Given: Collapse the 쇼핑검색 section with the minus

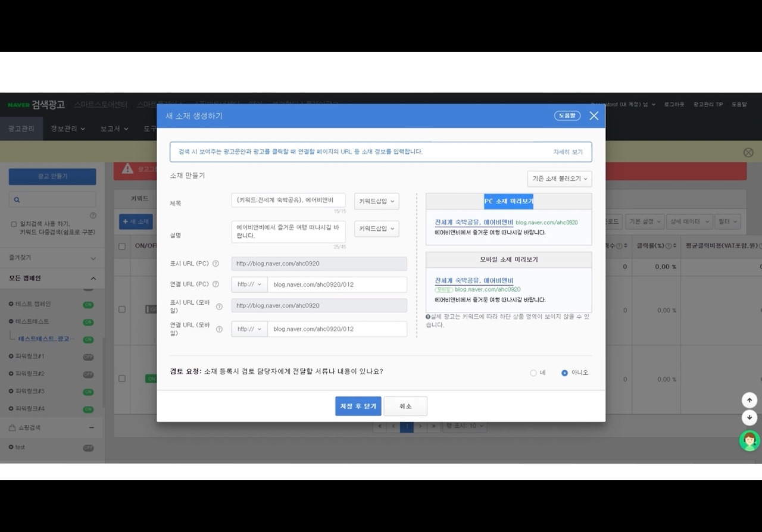Looking at the screenshot, I should pos(92,428).
